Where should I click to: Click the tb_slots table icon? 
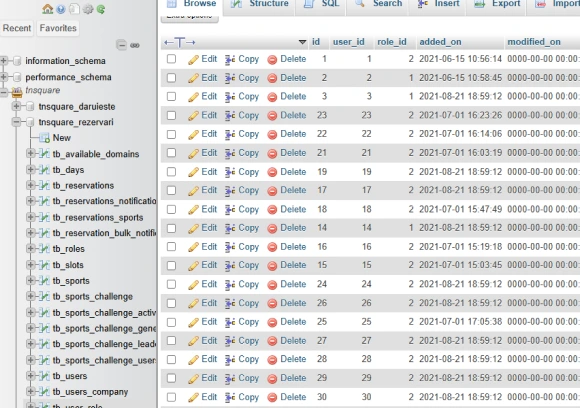point(44,264)
